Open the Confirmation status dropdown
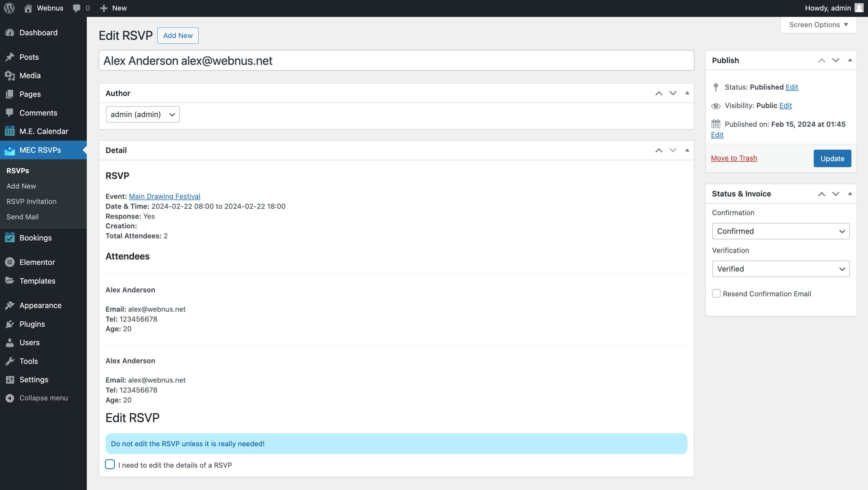 pos(781,231)
